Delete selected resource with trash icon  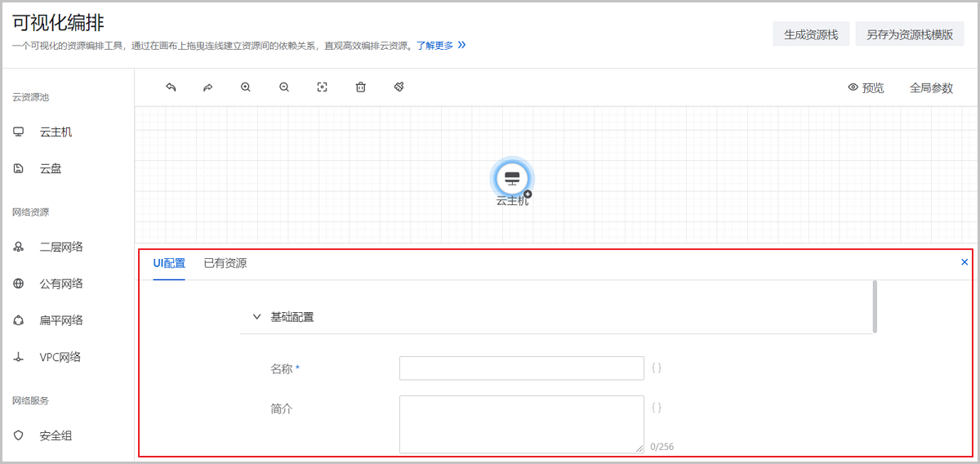(360, 87)
